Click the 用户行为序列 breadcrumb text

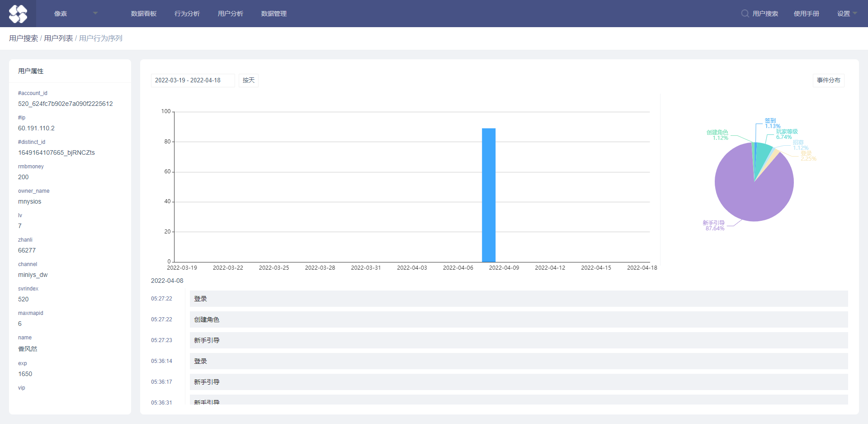[x=100, y=38]
